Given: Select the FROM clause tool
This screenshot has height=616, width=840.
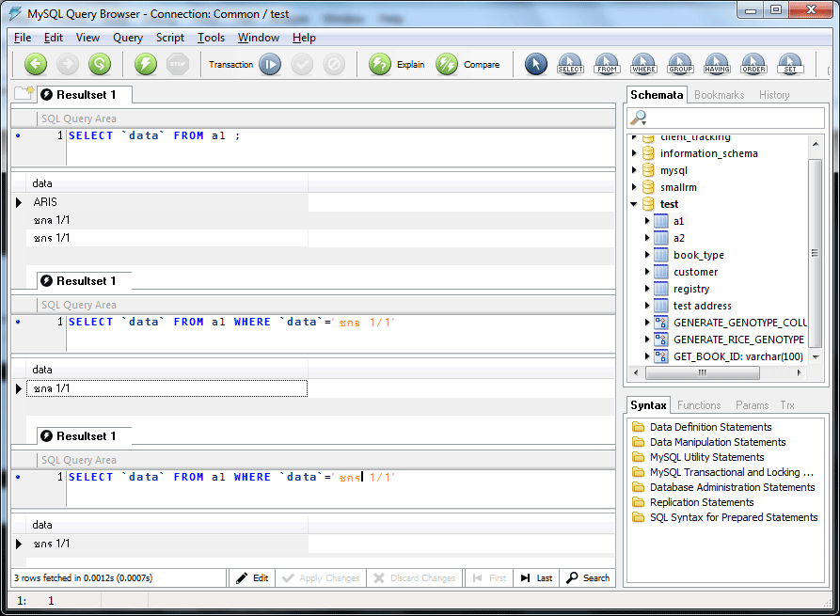Looking at the screenshot, I should click(x=607, y=64).
